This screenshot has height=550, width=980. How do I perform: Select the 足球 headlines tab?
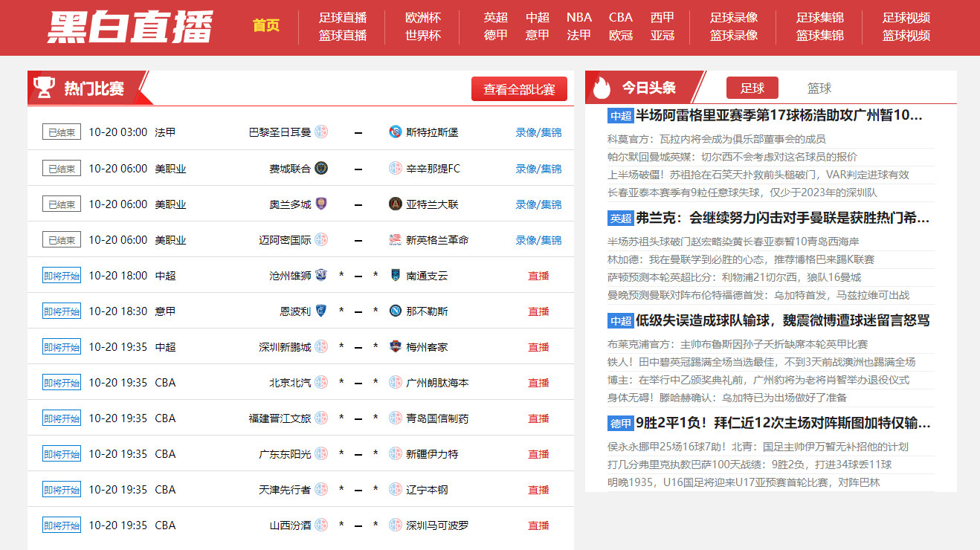click(x=752, y=88)
